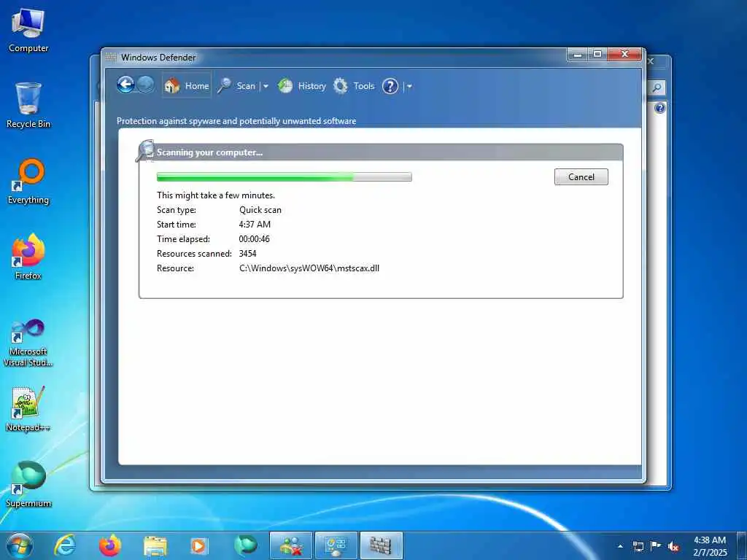This screenshot has height=560, width=747.
Task: Open Tools and settings
Action: [x=354, y=86]
